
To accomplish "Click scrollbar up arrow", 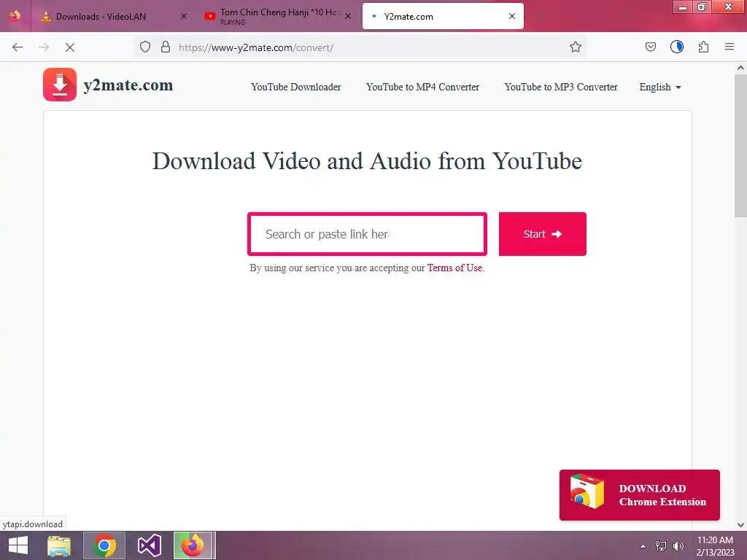I will [x=740, y=68].
